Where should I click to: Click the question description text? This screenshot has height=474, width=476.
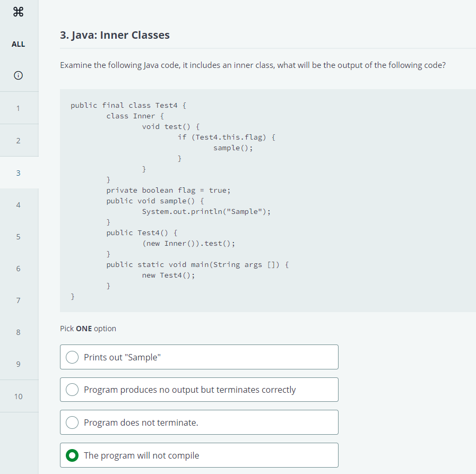(253, 65)
